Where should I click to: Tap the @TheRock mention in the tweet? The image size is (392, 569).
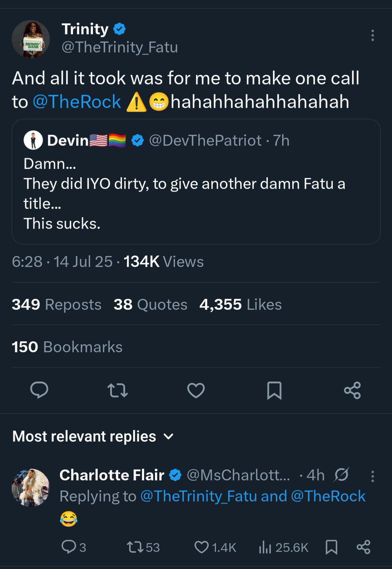coord(77,102)
